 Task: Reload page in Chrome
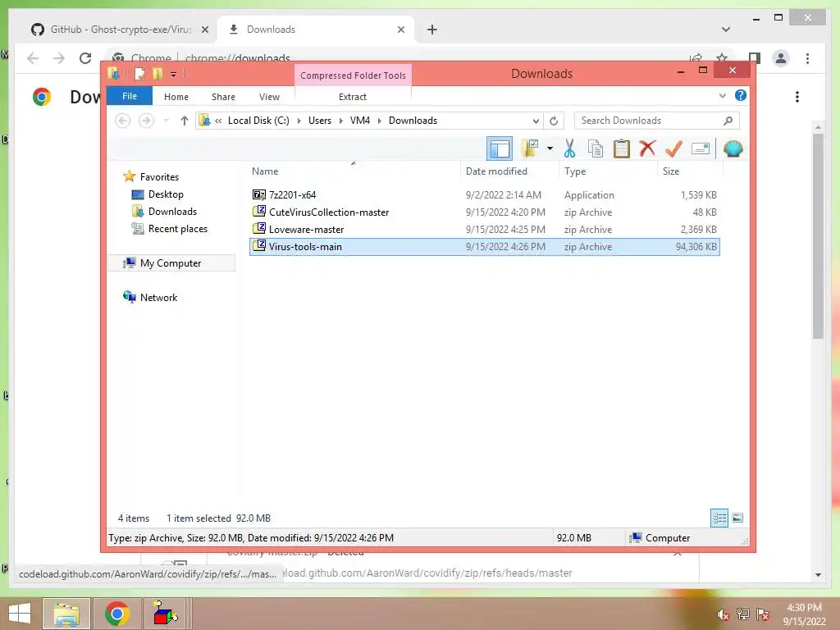coord(85,58)
